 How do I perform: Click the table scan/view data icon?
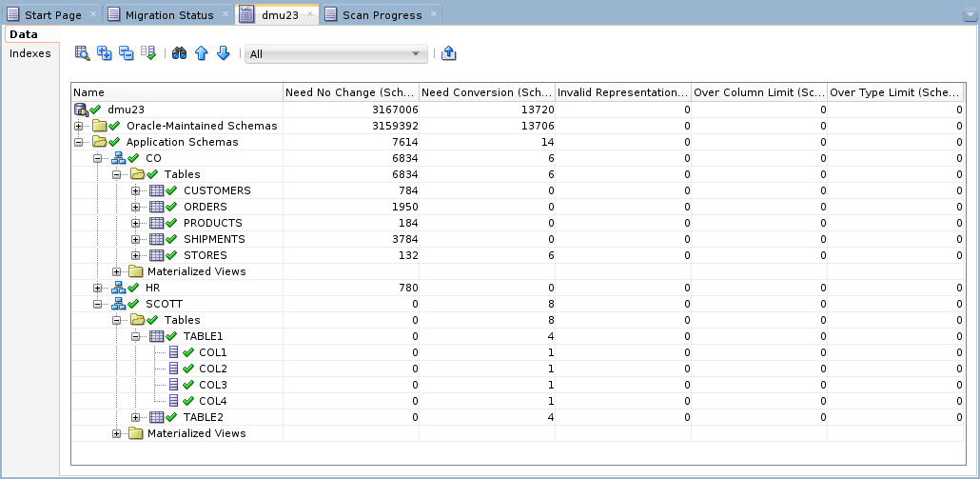(82, 53)
